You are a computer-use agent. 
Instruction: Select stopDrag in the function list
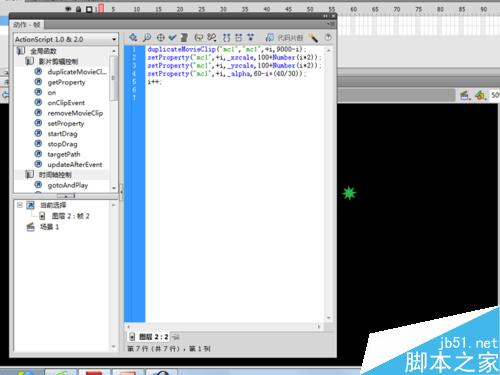coord(62,144)
